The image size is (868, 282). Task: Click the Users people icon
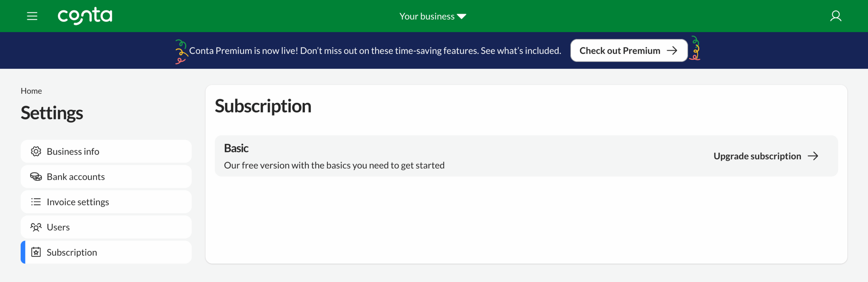(x=36, y=227)
